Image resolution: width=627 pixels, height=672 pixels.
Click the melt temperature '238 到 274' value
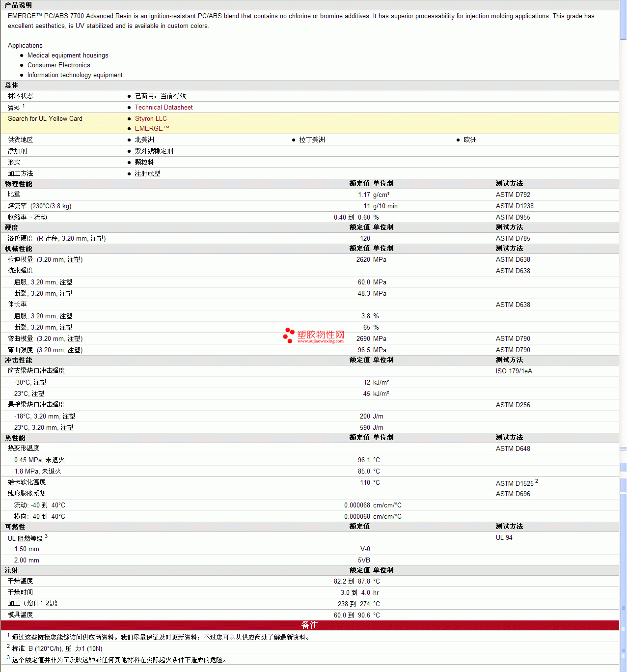(x=354, y=604)
